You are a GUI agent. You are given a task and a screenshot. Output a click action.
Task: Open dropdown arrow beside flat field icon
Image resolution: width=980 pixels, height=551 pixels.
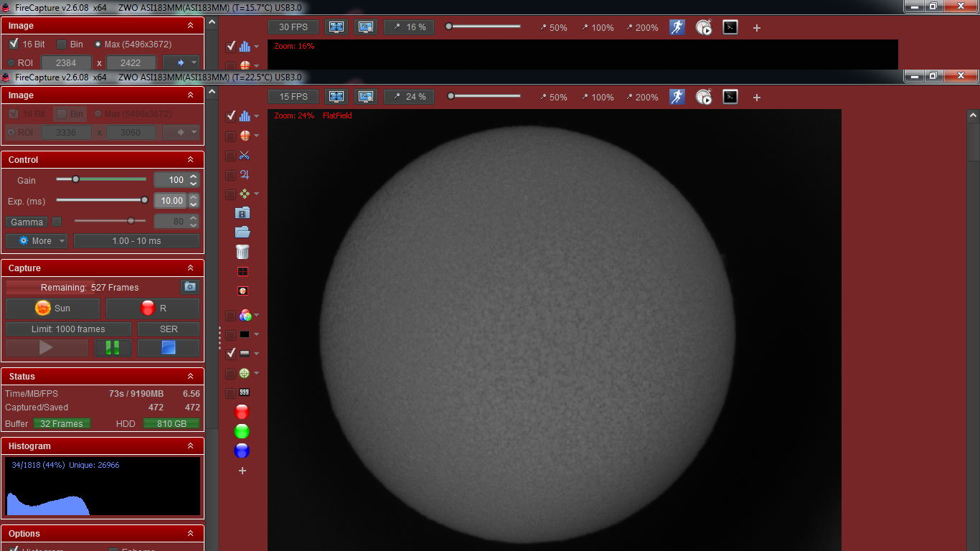tap(256, 354)
